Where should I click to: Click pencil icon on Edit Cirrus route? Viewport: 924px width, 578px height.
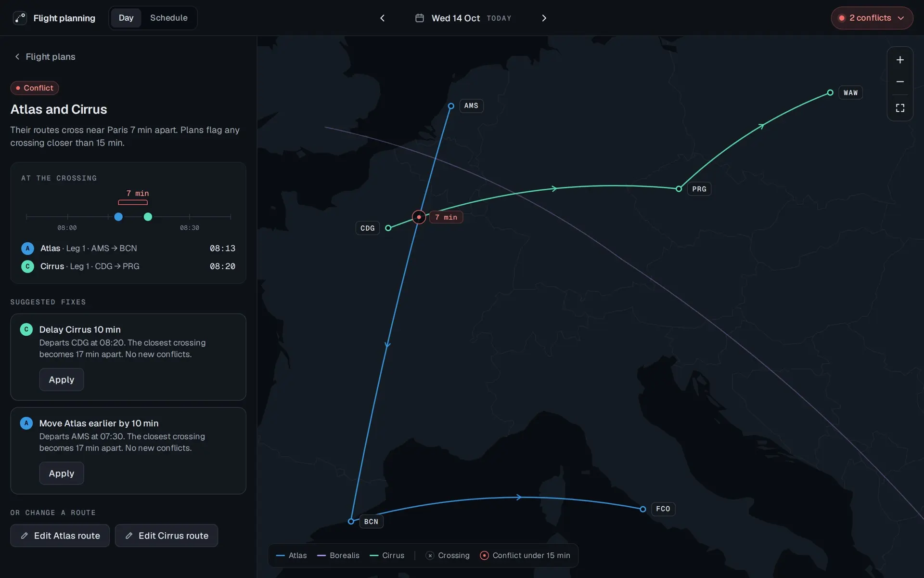pyautogui.click(x=129, y=536)
